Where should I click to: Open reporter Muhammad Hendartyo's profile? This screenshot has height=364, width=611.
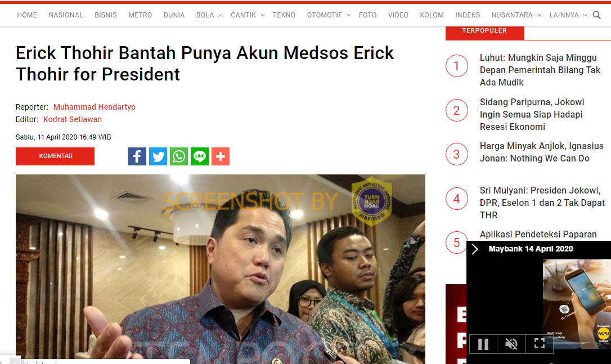pos(95,107)
